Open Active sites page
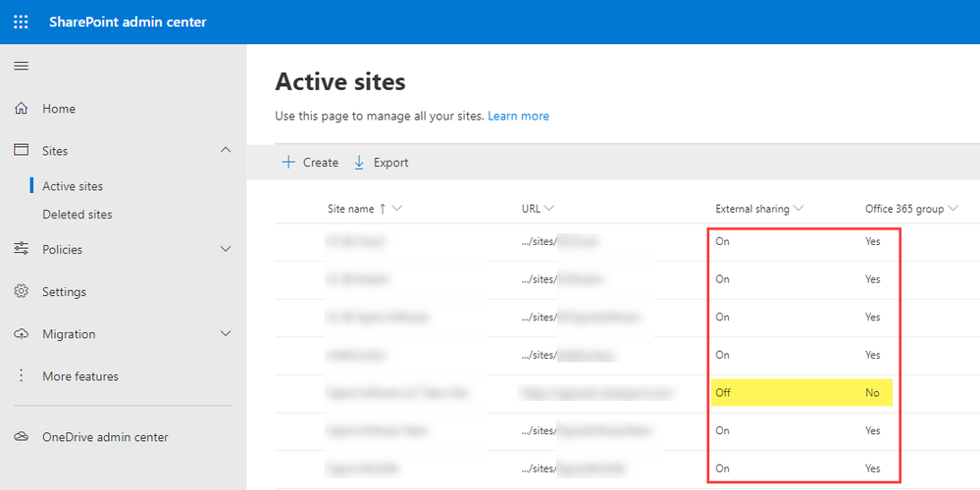This screenshot has height=490, width=980. [x=73, y=186]
